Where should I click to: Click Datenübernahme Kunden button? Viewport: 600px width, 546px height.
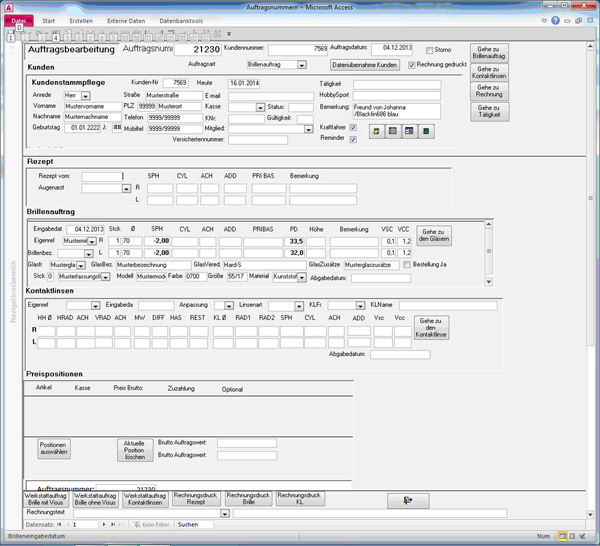[365, 65]
